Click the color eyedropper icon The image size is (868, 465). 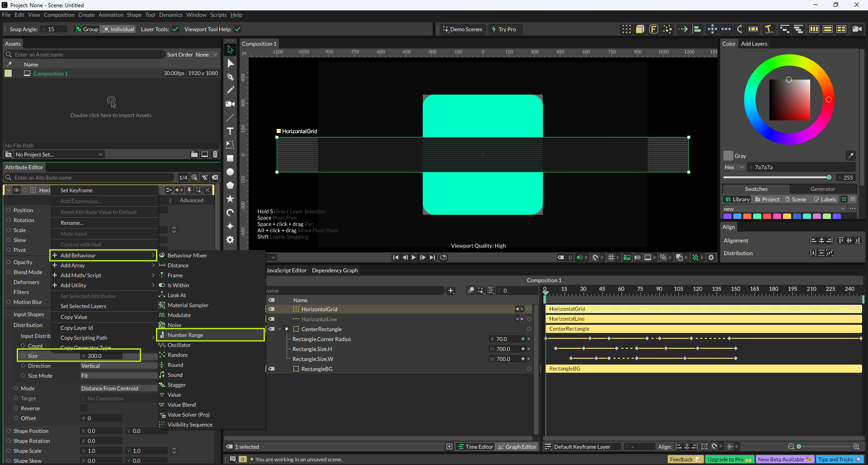(850, 156)
